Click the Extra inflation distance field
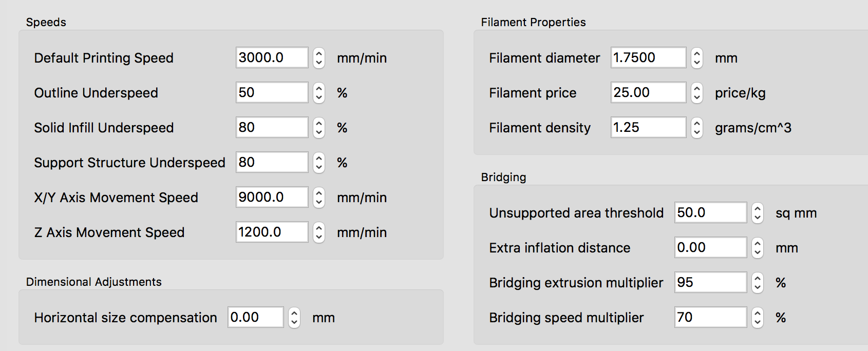The height and width of the screenshot is (351, 868). pos(710,247)
